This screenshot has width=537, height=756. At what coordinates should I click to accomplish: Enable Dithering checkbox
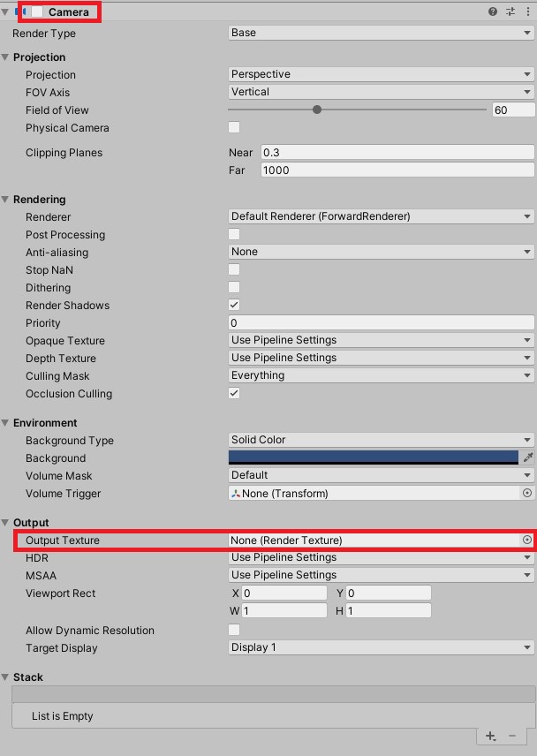[234, 287]
